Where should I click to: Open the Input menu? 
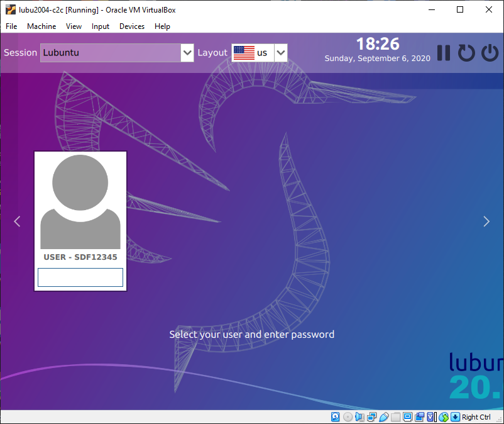click(101, 26)
